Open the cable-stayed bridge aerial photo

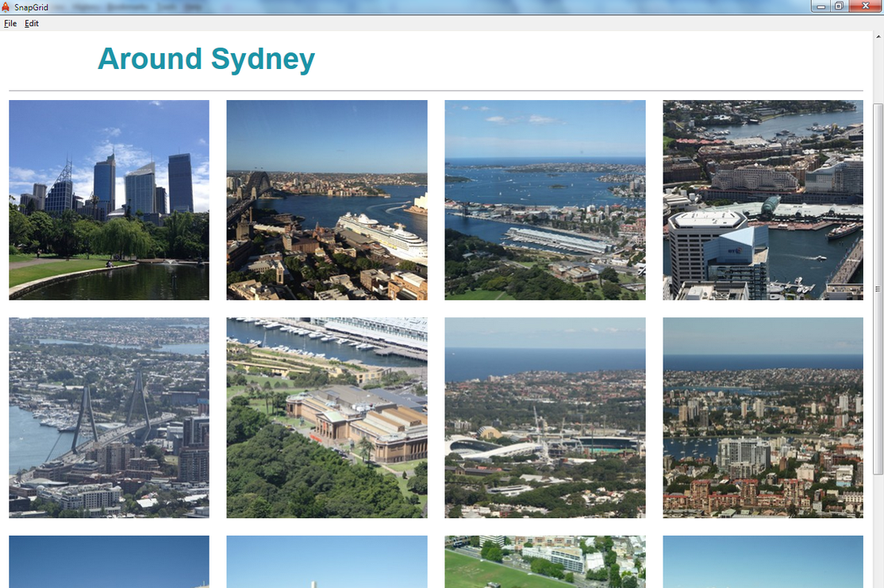point(109,417)
